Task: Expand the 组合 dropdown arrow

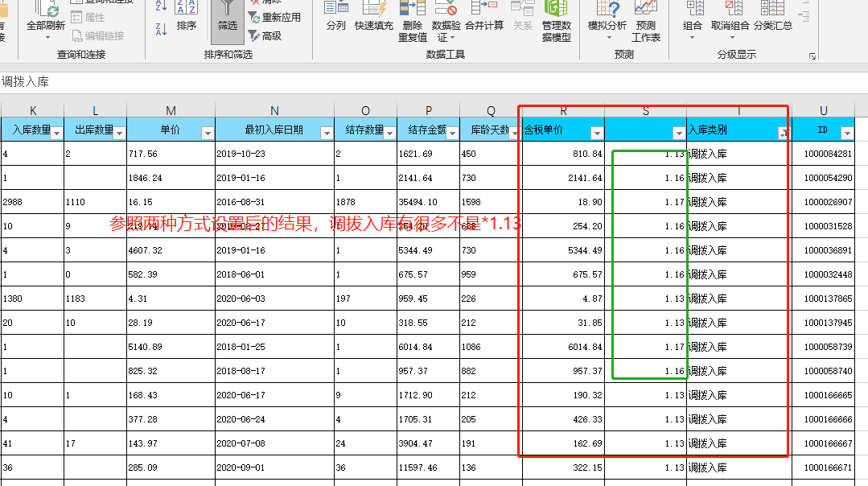Action: (x=692, y=38)
